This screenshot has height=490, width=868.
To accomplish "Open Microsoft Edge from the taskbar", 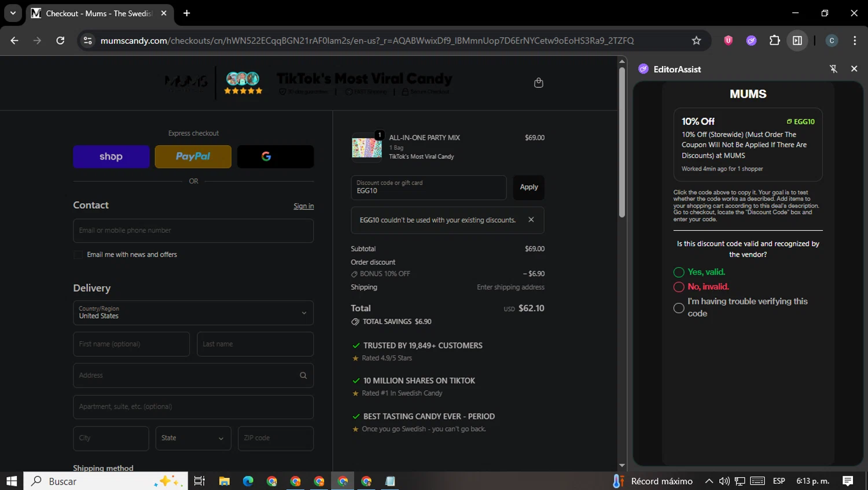I will 248,481.
